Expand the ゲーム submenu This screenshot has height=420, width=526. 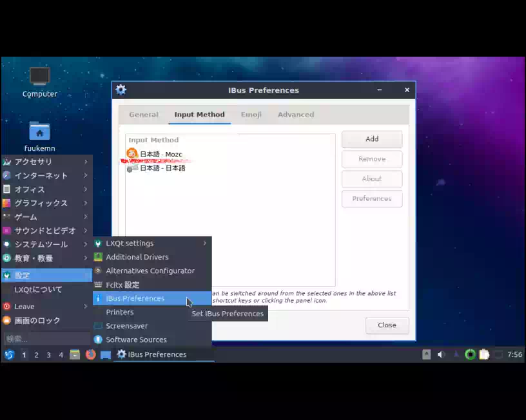(47, 217)
